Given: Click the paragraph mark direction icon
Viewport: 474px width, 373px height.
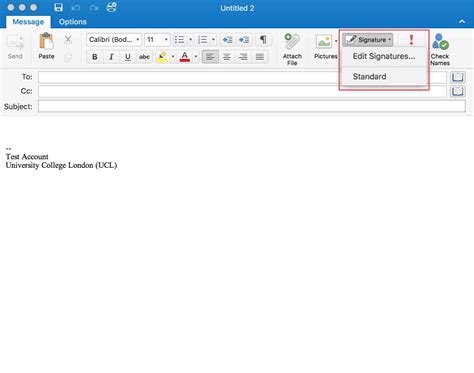Looking at the screenshot, I should [x=263, y=40].
